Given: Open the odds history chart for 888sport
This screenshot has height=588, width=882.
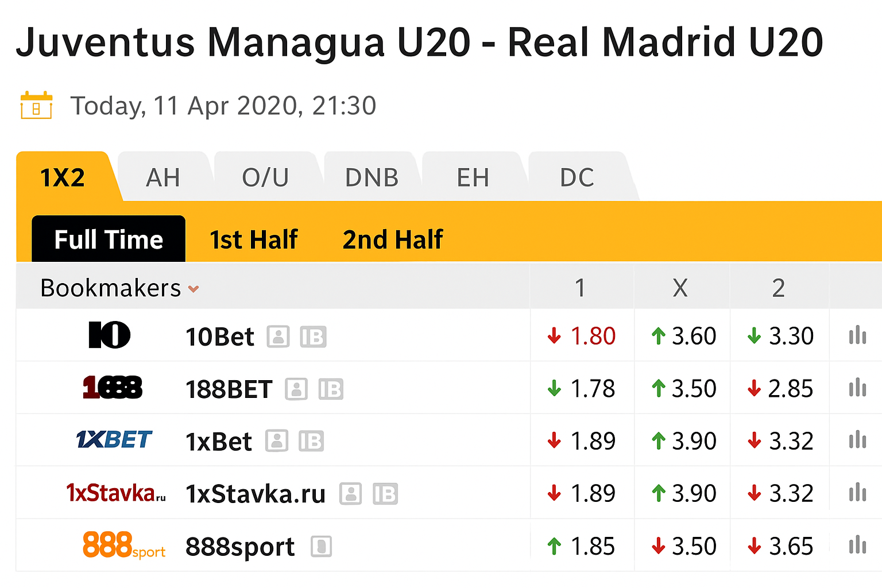Looking at the screenshot, I should tap(857, 546).
